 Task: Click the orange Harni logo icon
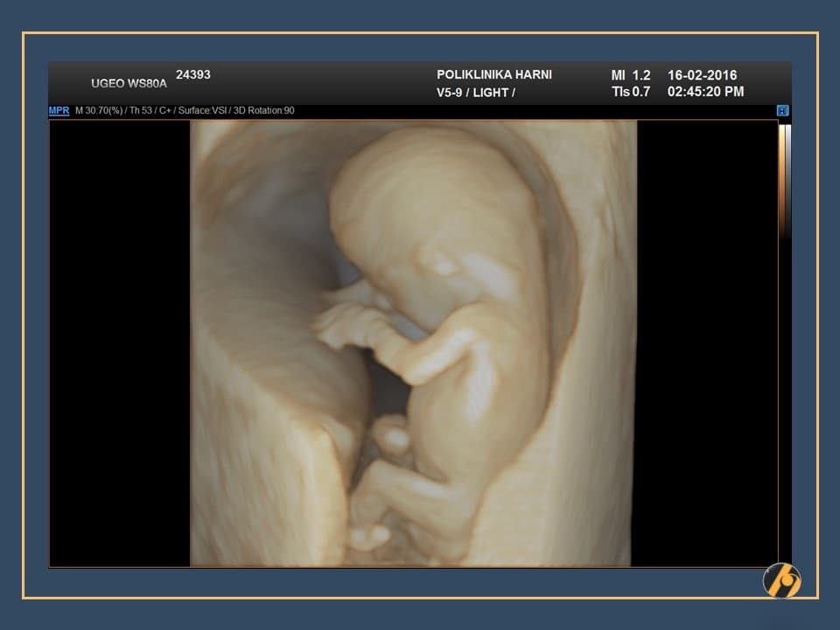781,580
